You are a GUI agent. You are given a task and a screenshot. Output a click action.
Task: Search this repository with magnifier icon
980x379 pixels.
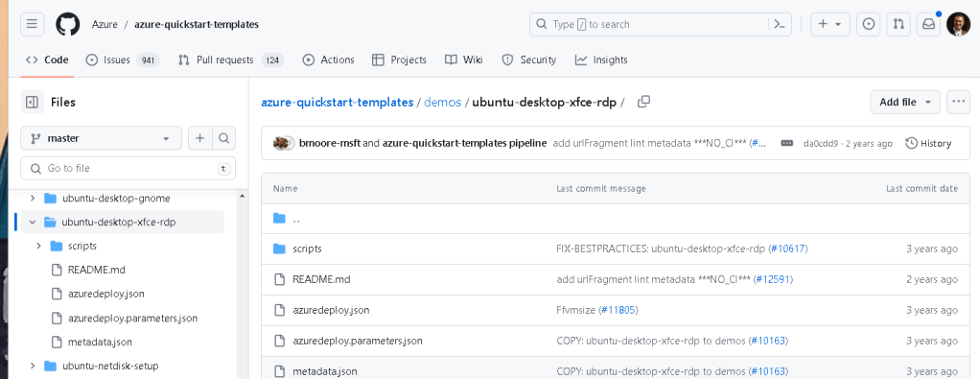click(223, 138)
